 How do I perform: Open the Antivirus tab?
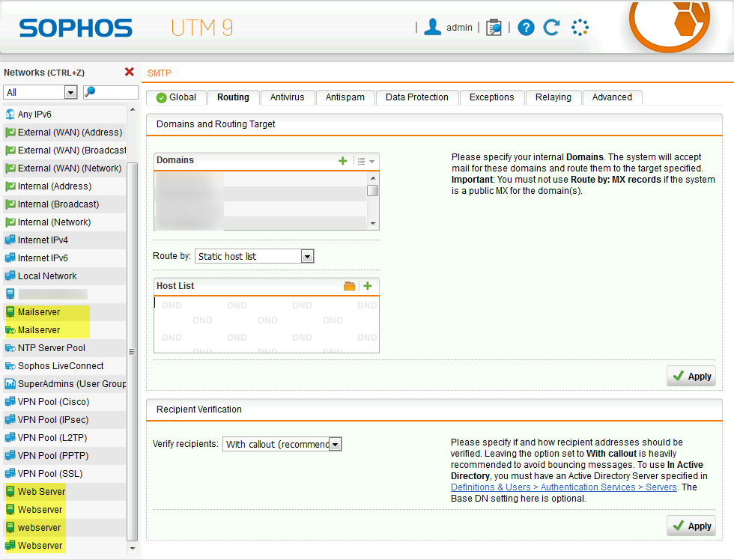287,97
